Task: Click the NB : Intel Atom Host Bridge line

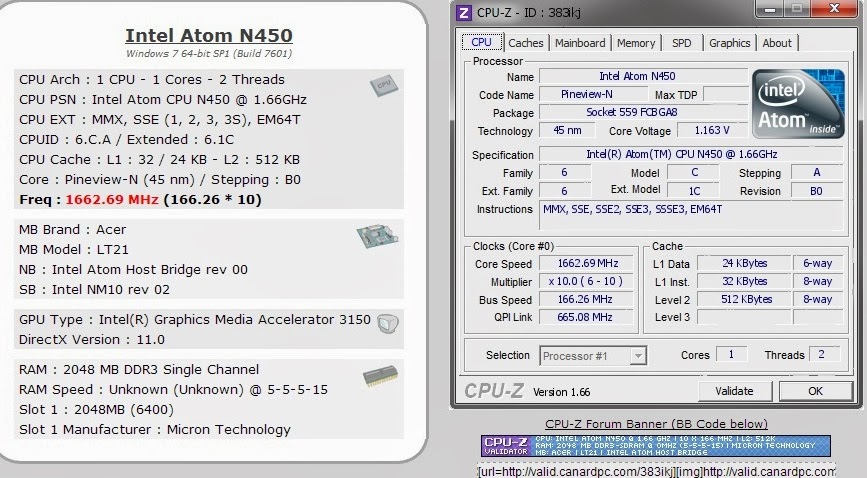Action: [133, 269]
